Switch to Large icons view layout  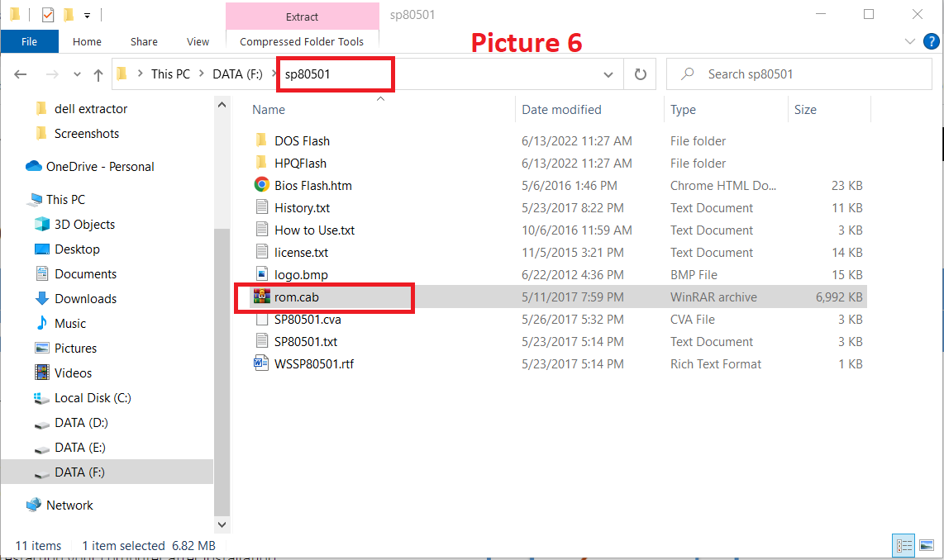(x=927, y=546)
